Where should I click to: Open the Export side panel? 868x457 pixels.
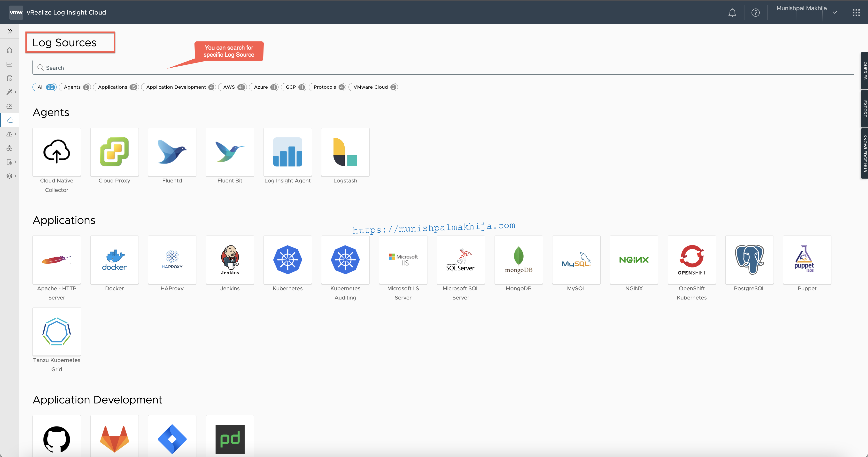click(x=864, y=109)
